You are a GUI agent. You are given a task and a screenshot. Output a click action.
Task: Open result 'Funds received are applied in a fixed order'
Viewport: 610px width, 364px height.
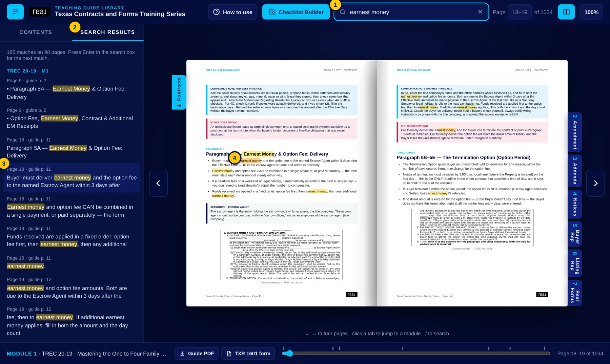[x=72, y=237]
